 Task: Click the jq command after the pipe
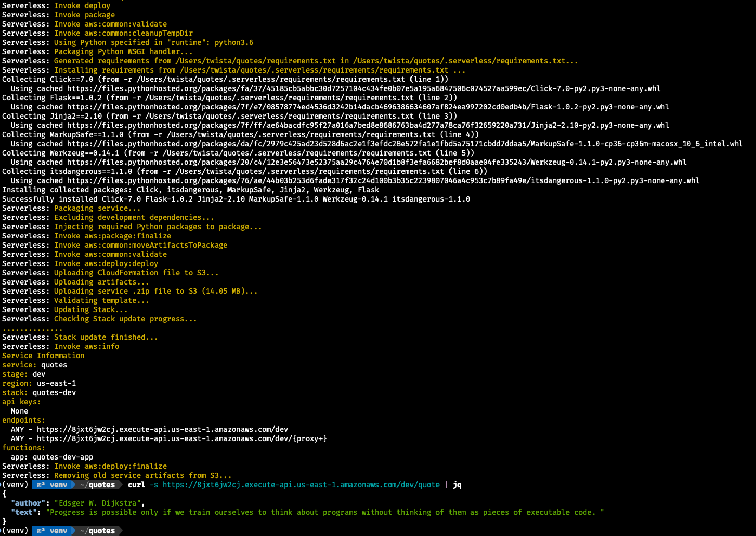click(457, 485)
